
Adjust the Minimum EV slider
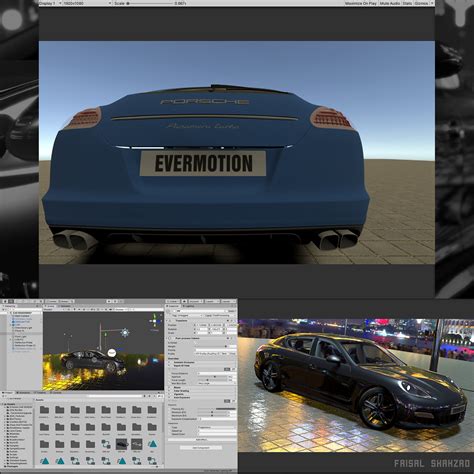(x=212, y=412)
